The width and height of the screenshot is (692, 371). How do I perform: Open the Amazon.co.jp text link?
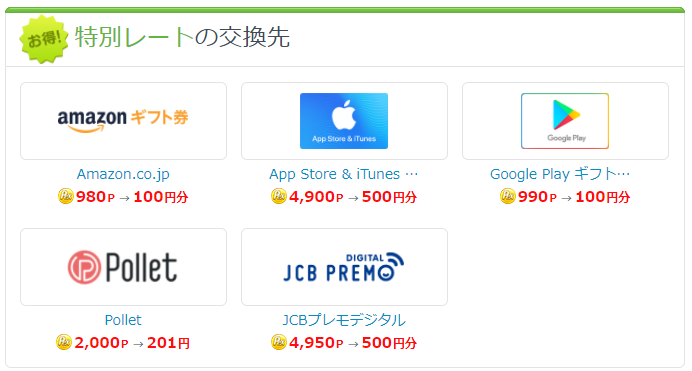[123, 174]
